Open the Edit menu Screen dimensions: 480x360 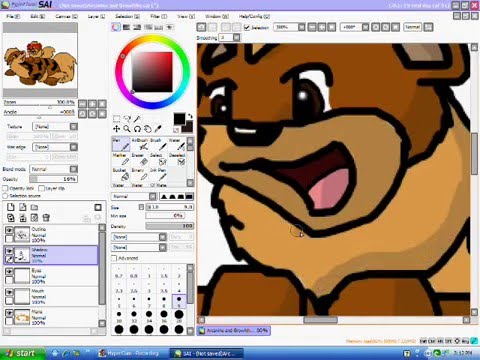coord(37,16)
